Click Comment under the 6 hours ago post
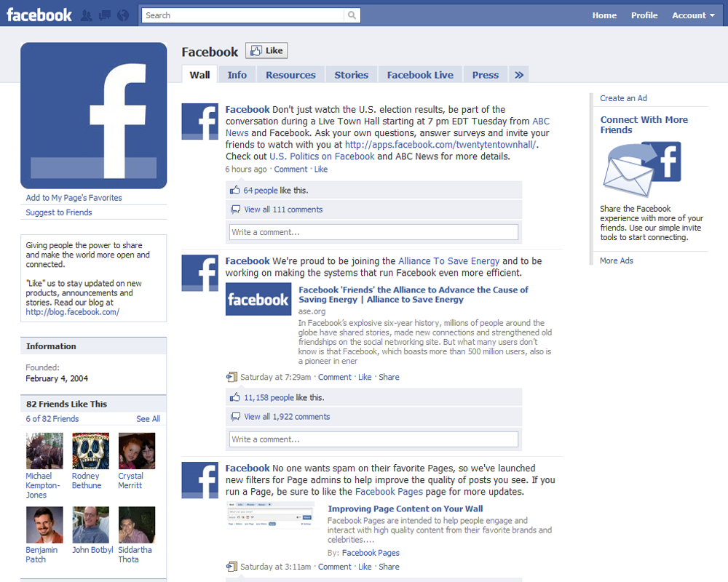The image size is (728, 582). click(x=290, y=170)
